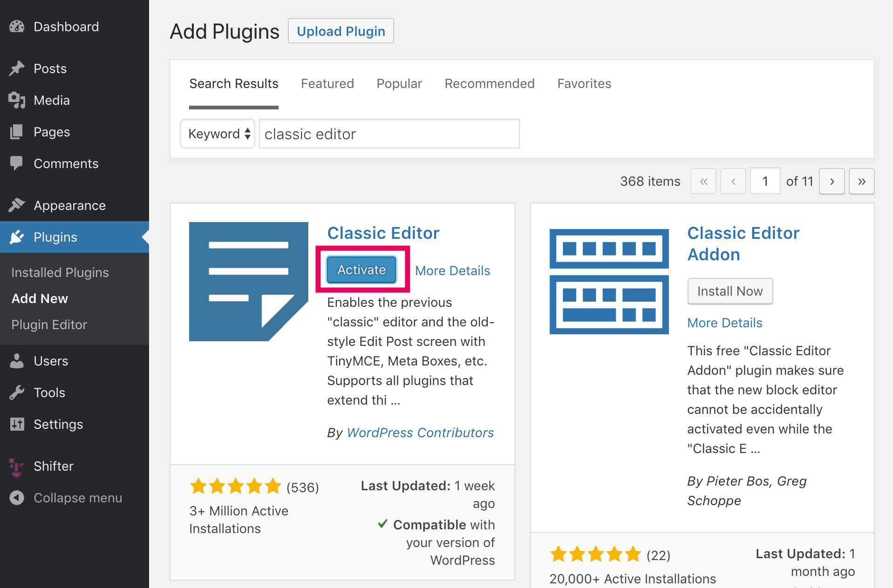Viewport: 893px width, 588px height.
Task: Open WordPress Contributors author link
Action: click(x=420, y=433)
